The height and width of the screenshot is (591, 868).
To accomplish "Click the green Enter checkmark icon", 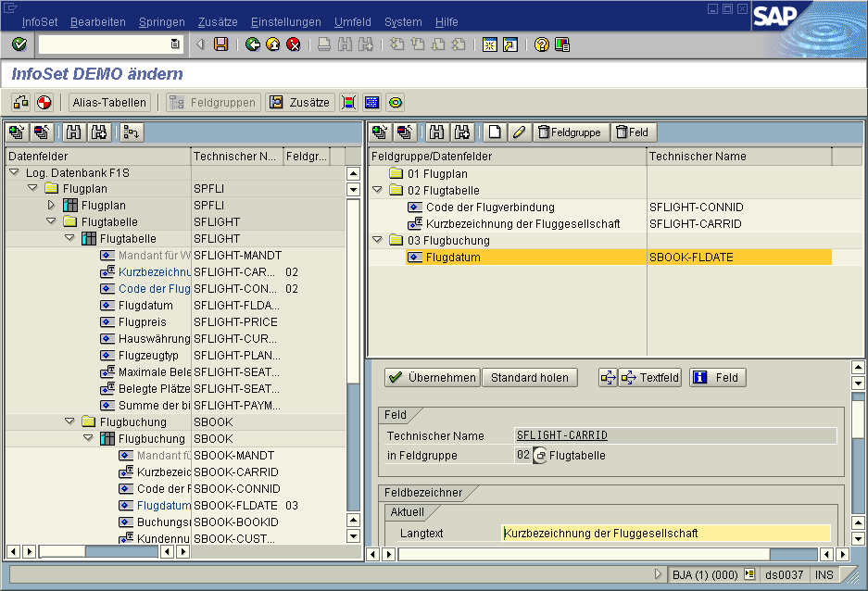I will coord(19,44).
